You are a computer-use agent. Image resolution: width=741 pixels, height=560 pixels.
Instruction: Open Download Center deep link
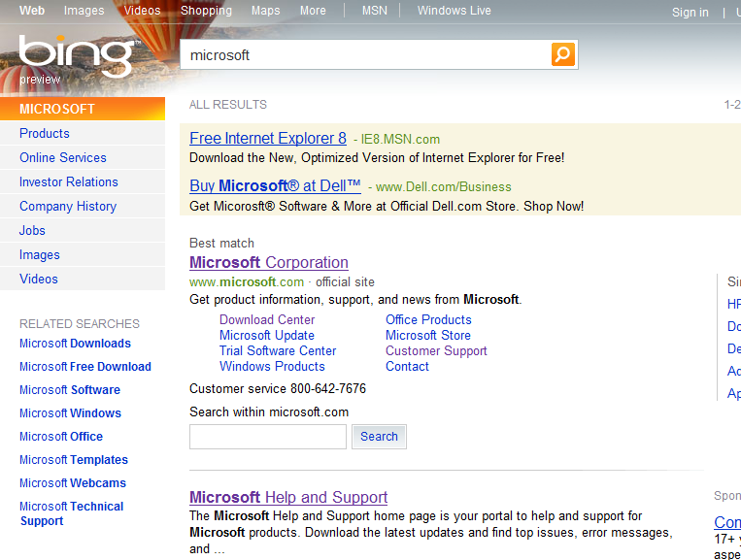267,319
